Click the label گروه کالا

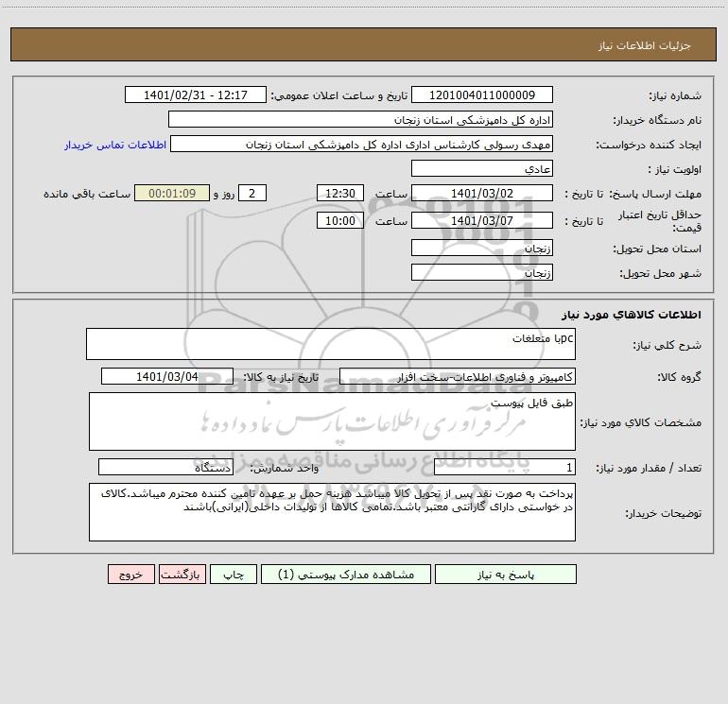[x=679, y=377]
